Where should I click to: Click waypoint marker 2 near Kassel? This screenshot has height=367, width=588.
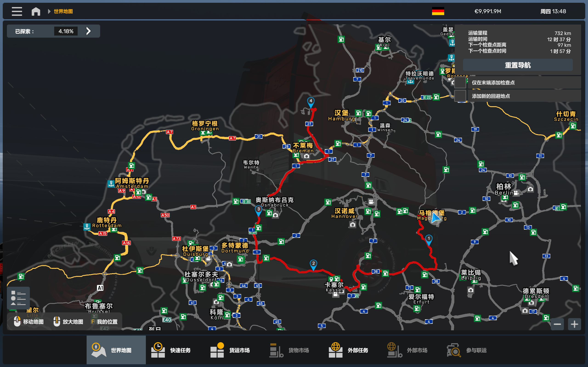pos(314,264)
